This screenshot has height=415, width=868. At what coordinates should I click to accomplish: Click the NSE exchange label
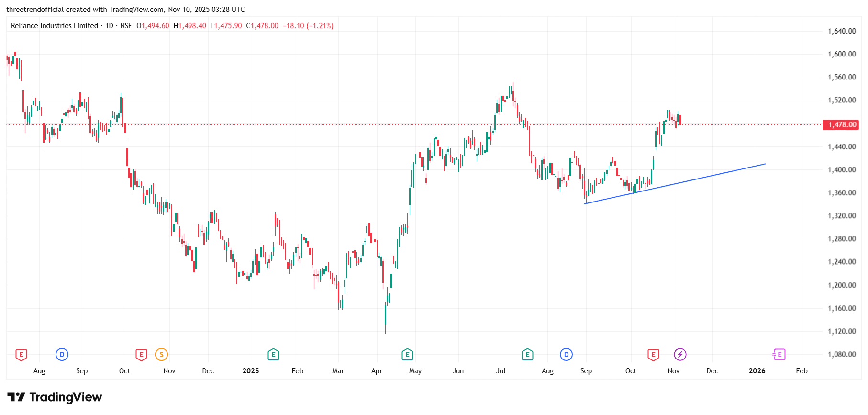[126, 26]
